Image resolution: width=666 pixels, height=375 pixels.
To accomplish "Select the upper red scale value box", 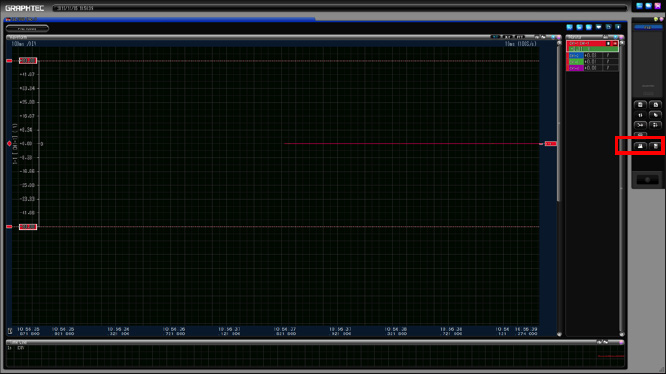I will pyautogui.click(x=28, y=61).
